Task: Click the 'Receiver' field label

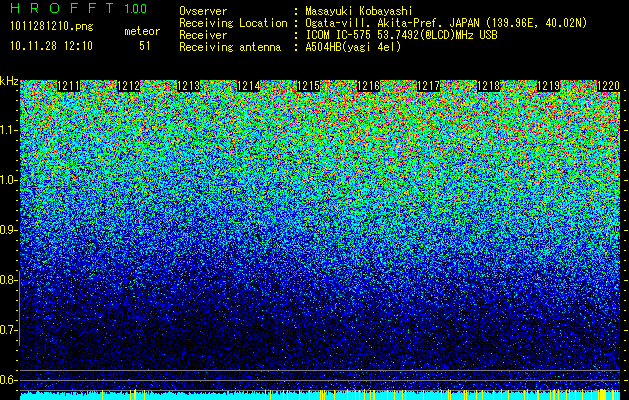Action: (203, 35)
